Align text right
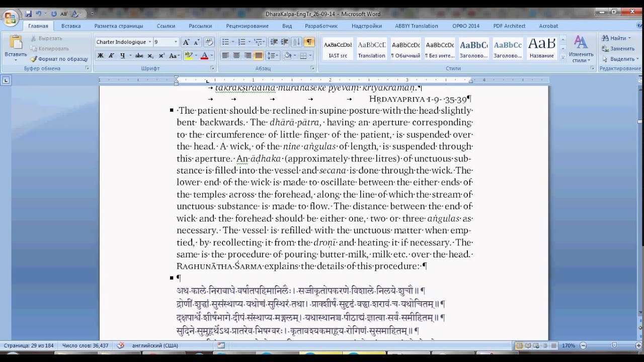Viewport: 644px width, 362px height. (x=248, y=56)
